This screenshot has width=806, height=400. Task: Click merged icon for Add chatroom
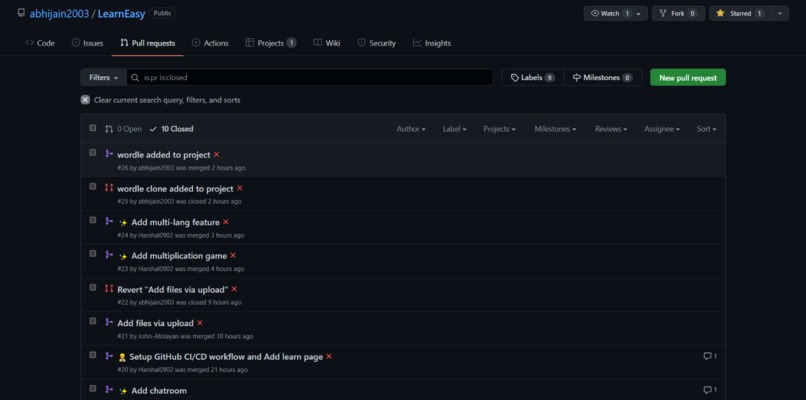[x=108, y=389]
